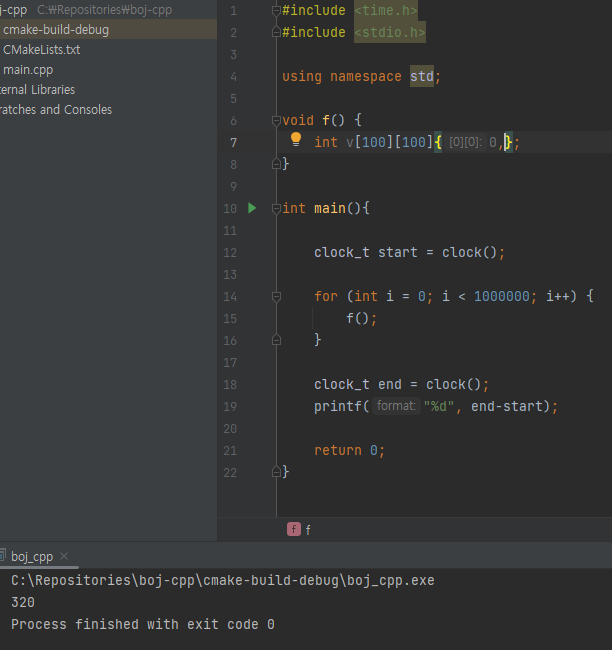Click 'clock_t start' declaration text
612x650 pixels.
pos(365,252)
